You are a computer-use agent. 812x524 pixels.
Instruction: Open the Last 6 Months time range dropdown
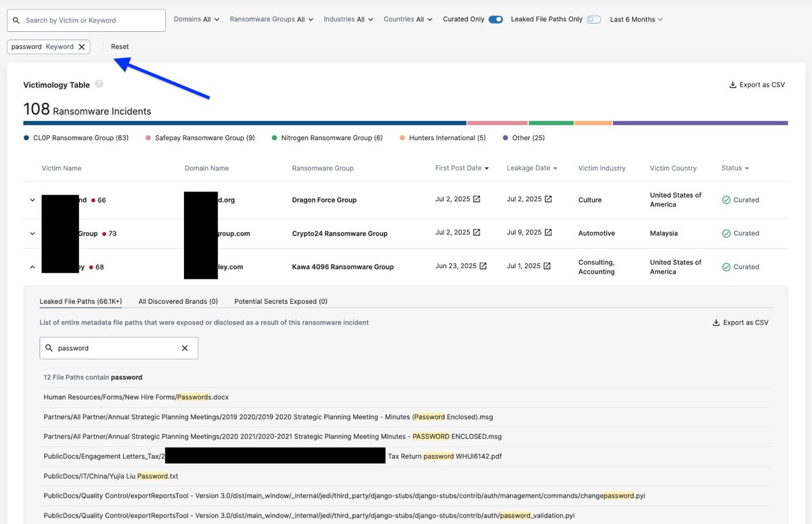click(636, 20)
